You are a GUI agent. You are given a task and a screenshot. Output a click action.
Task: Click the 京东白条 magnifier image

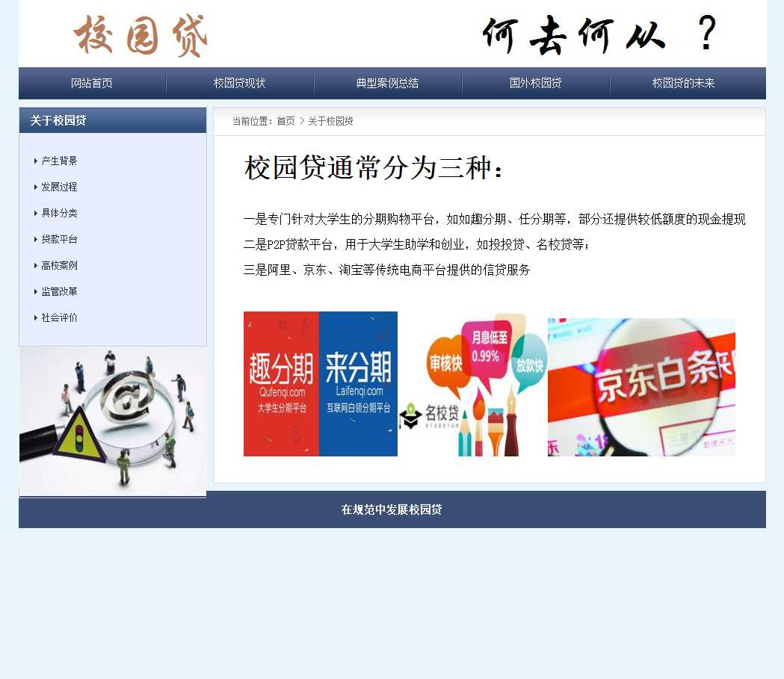pyautogui.click(x=641, y=387)
